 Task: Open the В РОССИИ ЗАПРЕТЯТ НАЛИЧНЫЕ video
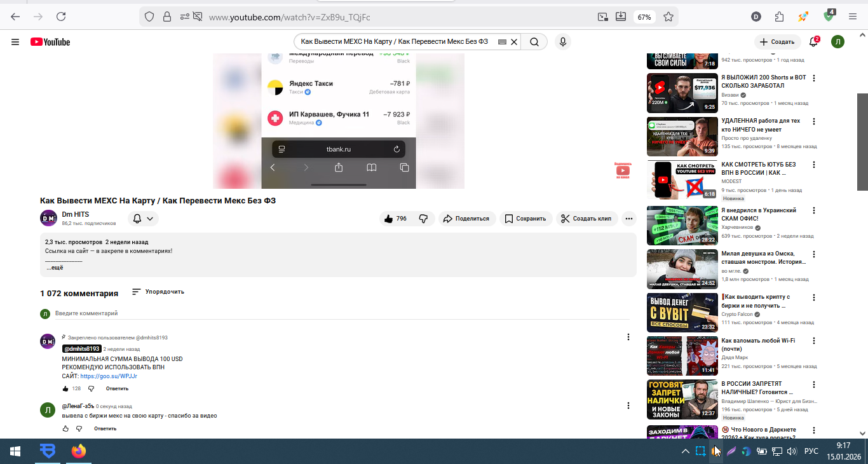tap(682, 399)
